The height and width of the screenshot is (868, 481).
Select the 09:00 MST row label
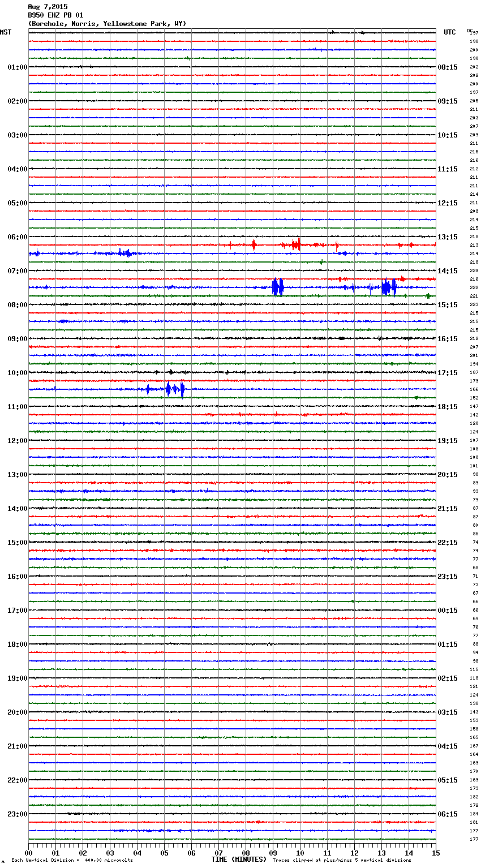18,339
